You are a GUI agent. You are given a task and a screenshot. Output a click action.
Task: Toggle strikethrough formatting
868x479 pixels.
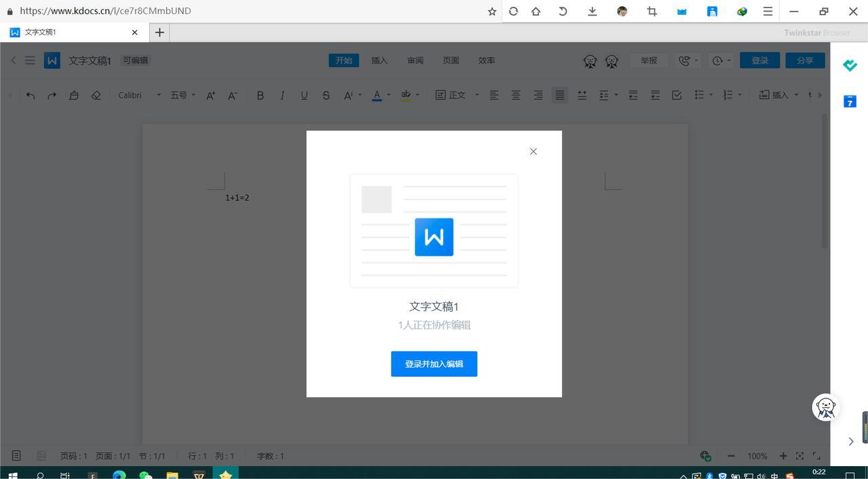coord(326,96)
